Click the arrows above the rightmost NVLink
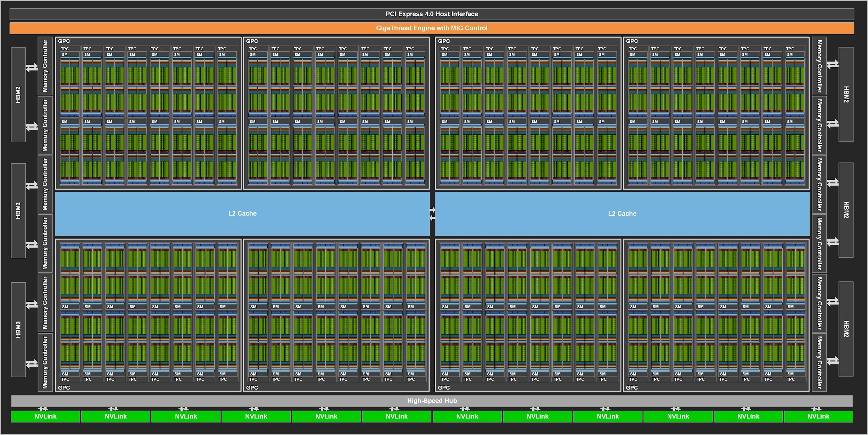868x435 pixels. click(x=816, y=409)
